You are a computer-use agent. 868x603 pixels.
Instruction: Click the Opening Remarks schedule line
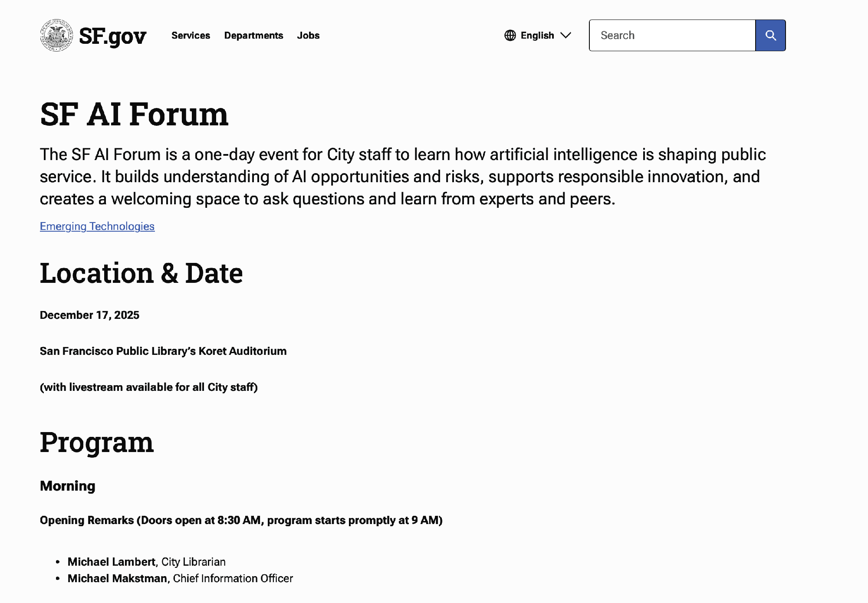click(241, 521)
